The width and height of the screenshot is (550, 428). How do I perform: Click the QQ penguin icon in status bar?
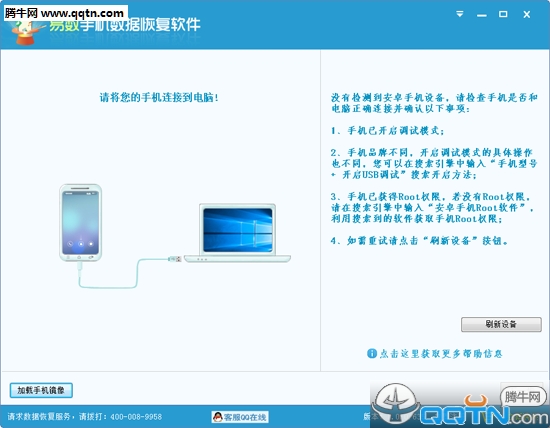coord(218,417)
